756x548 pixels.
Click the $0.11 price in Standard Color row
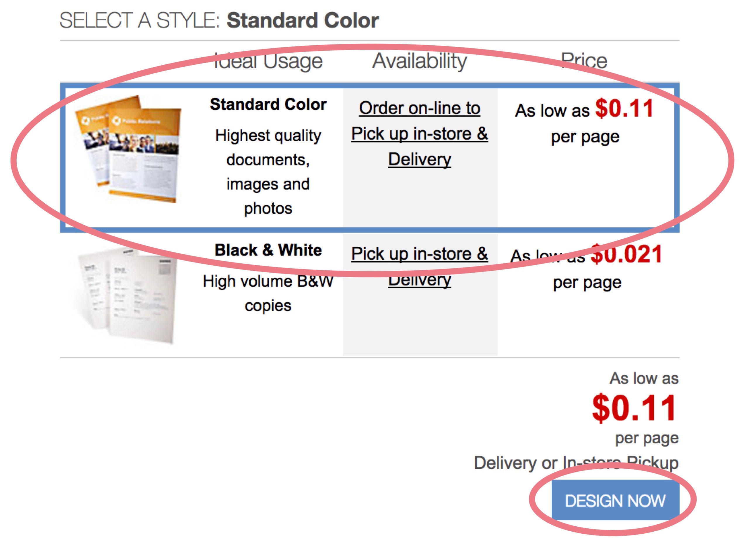coord(624,108)
